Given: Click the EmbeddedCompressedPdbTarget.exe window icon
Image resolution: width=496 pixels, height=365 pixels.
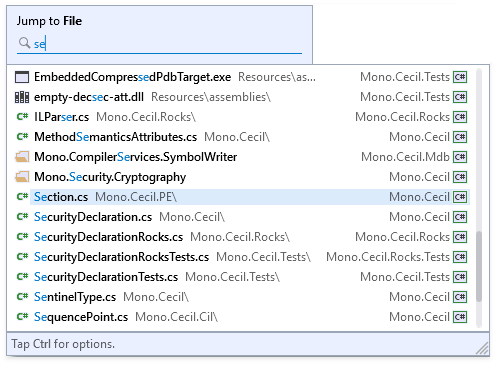Looking at the screenshot, I should pyautogui.click(x=22, y=77).
